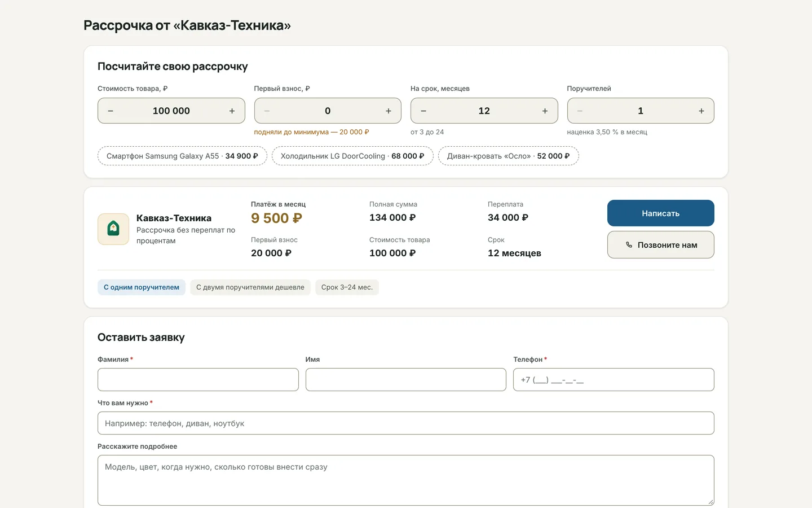Image resolution: width=812 pixels, height=508 pixels.
Task: Click the «12 месяцев» term value
Action: coord(514,253)
